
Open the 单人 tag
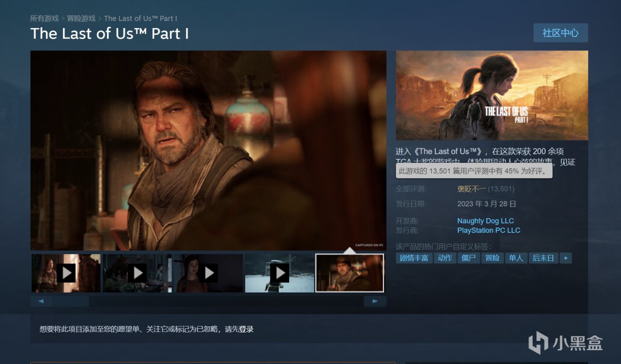tap(516, 258)
